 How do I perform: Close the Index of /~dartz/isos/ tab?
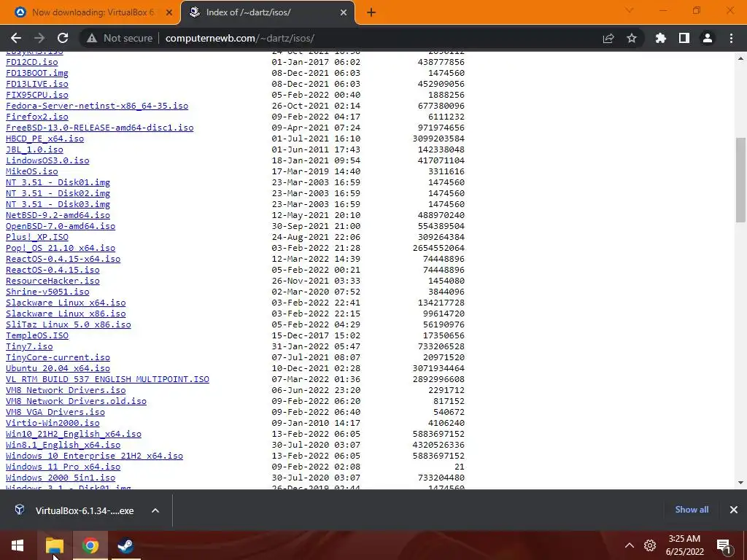(x=344, y=12)
